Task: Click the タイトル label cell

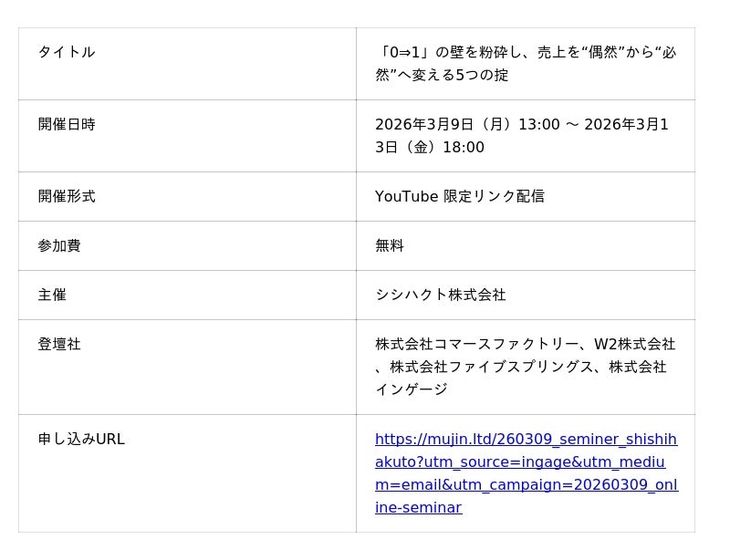Action: pos(67,52)
